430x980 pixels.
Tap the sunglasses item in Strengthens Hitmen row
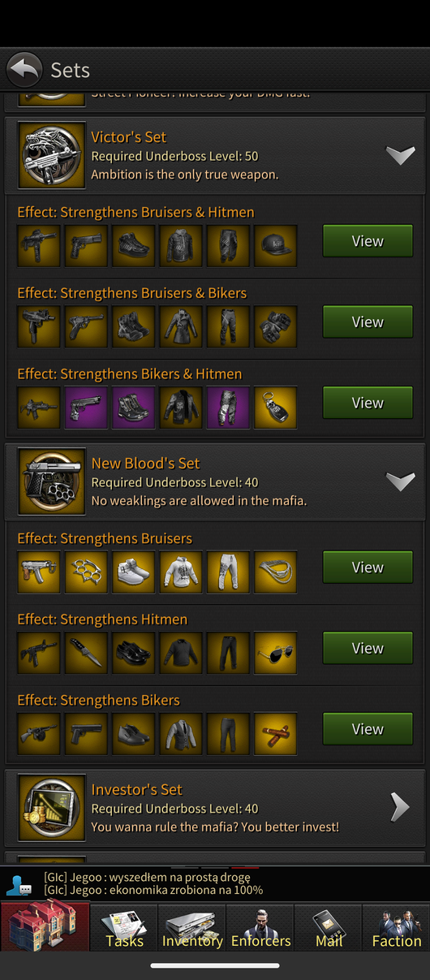(x=275, y=653)
